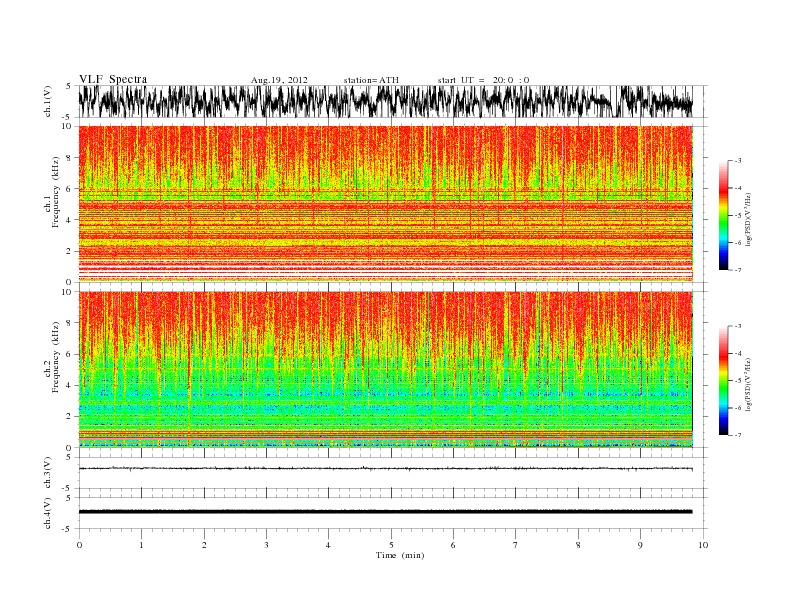792x612 pixels.
Task: Click the ch.2 frequency axis "6" tick label
Action: (x=69, y=354)
